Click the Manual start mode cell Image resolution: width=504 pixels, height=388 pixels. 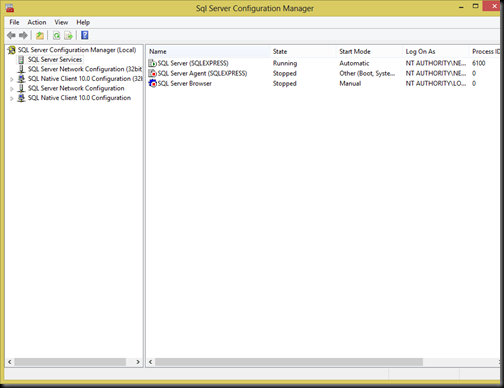point(350,83)
